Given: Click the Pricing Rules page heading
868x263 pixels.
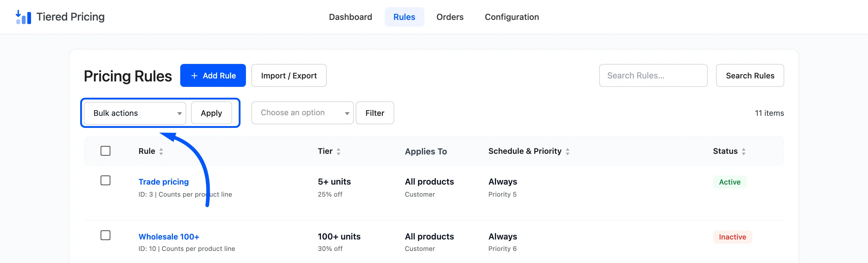Looking at the screenshot, I should 128,76.
